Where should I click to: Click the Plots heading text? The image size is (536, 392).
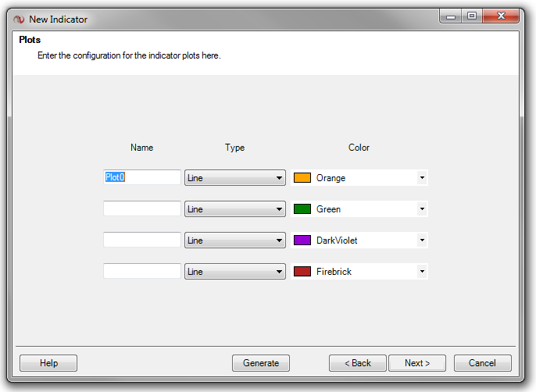[x=30, y=40]
